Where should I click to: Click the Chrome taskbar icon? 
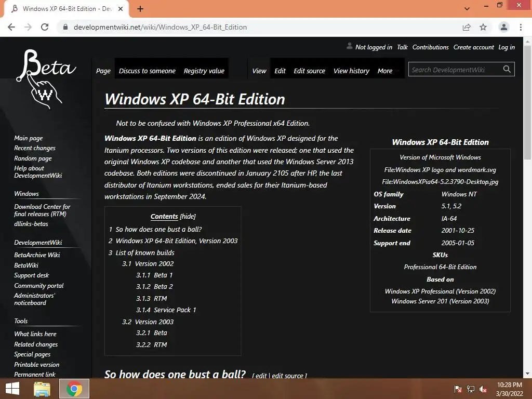coord(74,389)
